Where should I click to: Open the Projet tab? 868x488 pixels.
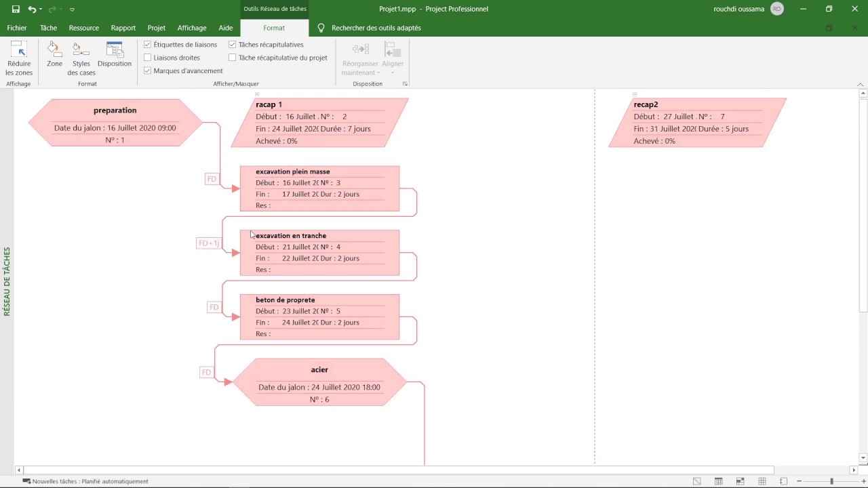click(x=157, y=28)
